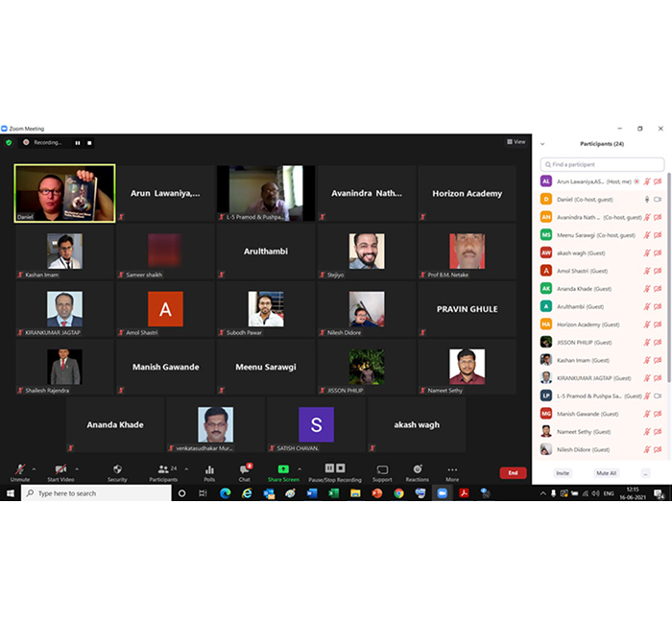
Task: Expand audio options arrow next to Unmute
Action: [x=35, y=468]
